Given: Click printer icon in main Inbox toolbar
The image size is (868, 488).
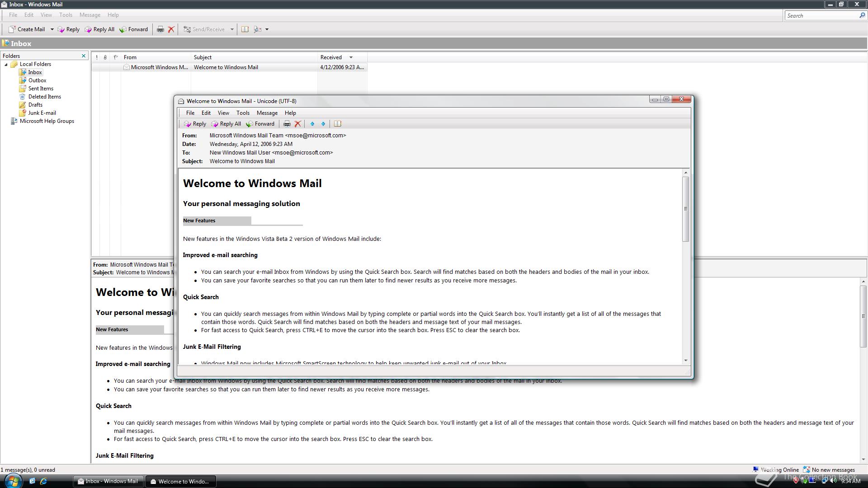Looking at the screenshot, I should 160,29.
